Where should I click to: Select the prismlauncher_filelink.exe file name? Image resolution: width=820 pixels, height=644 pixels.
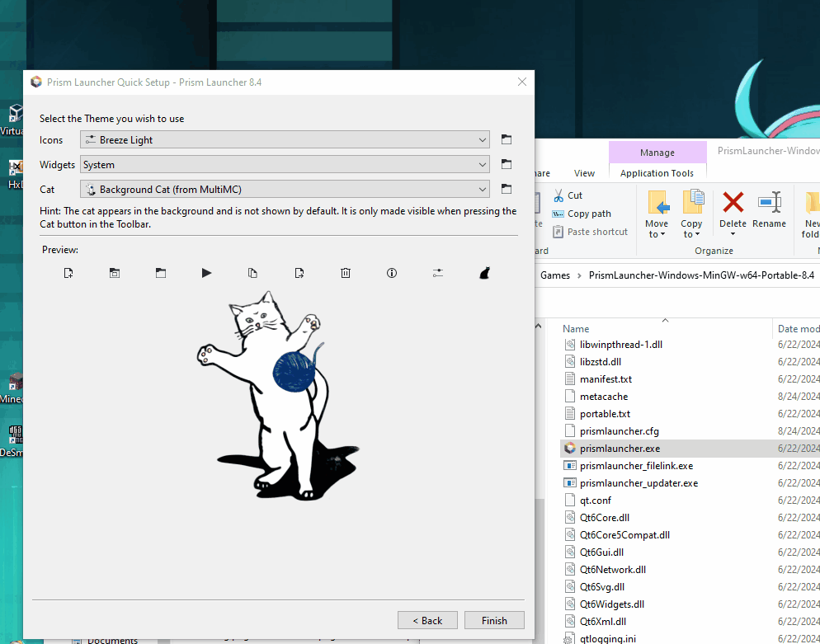(636, 466)
